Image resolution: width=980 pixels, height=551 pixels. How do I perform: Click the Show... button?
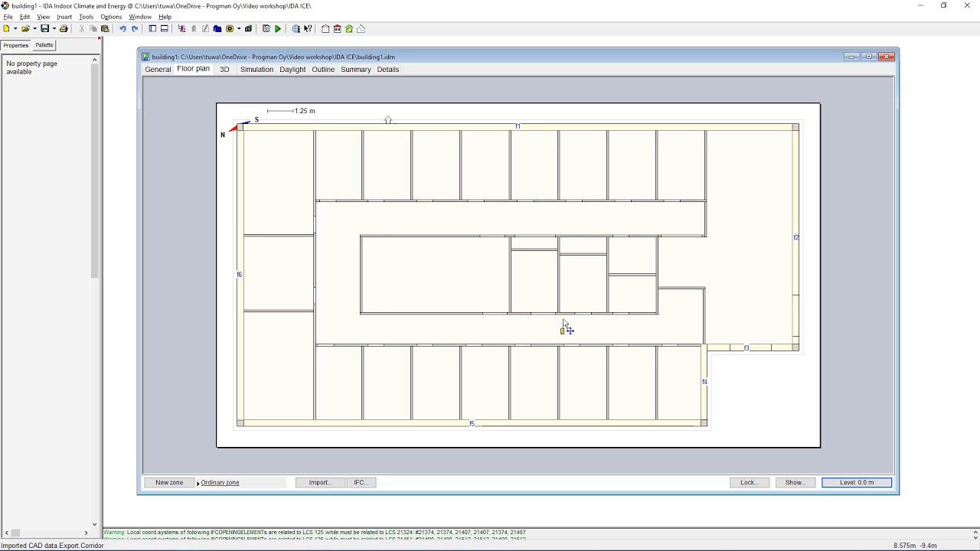click(795, 482)
